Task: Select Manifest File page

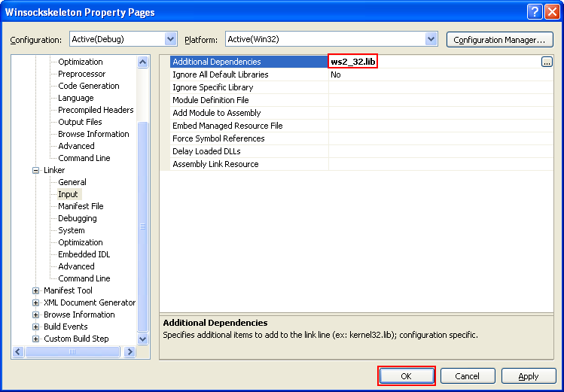Action: (81, 206)
